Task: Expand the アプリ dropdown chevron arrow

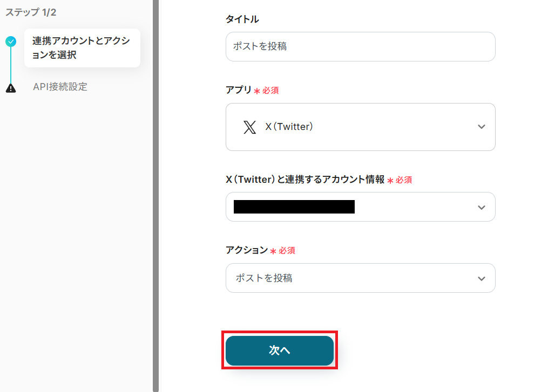Action: click(x=482, y=127)
